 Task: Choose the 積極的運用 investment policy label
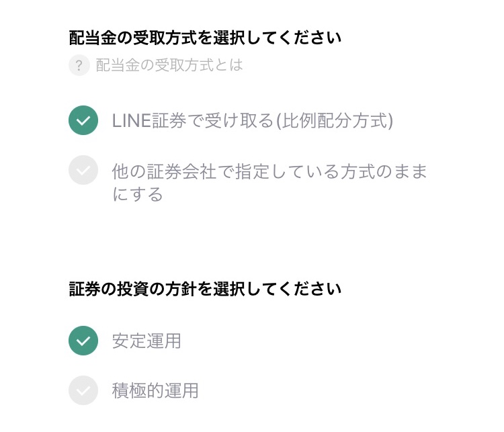point(155,390)
